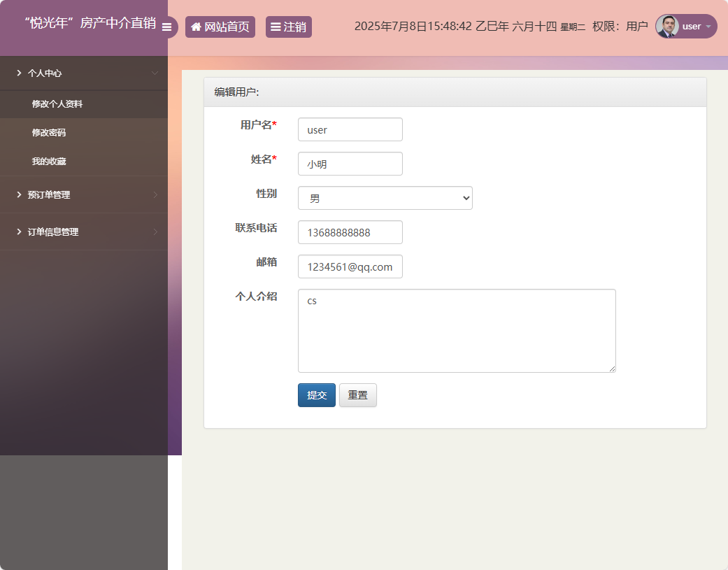Submit the form with the 提交 button

(316, 395)
